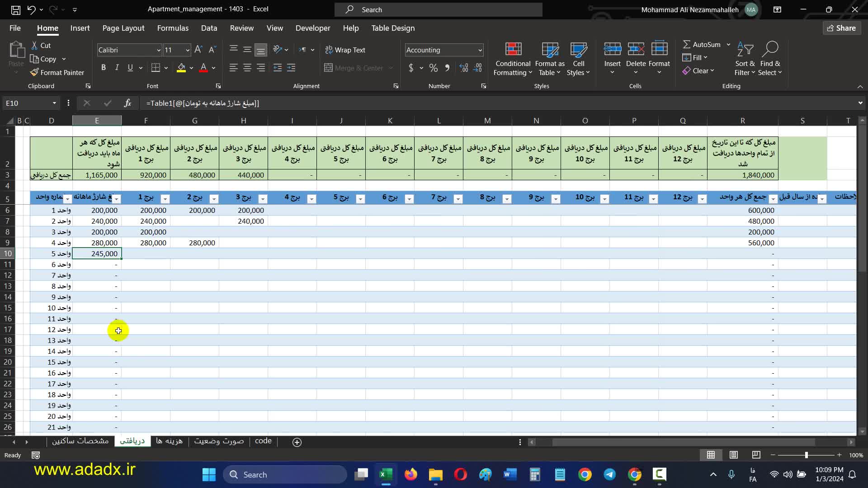Click the AutoSum icon

coord(687,44)
